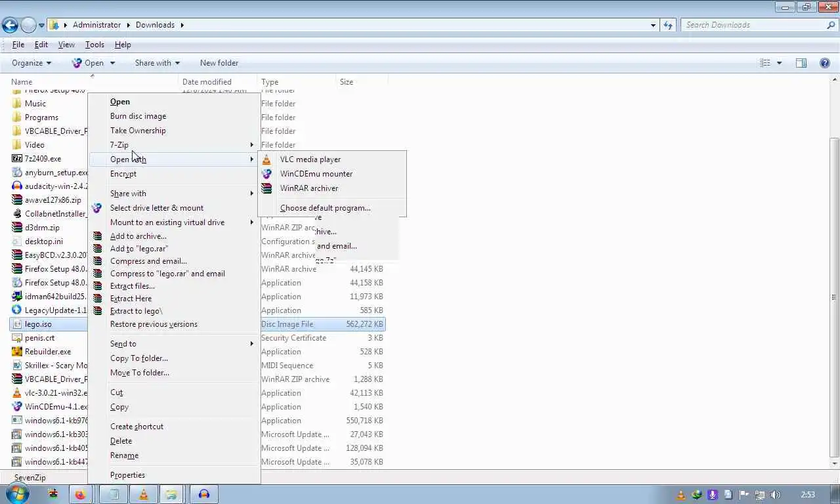Select the vlc-3.0.21-win32 installer icon

17,393
